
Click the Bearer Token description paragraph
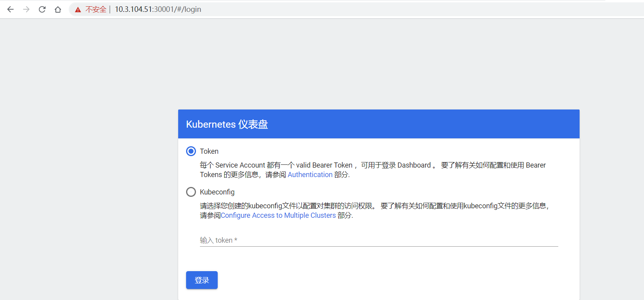click(x=373, y=170)
